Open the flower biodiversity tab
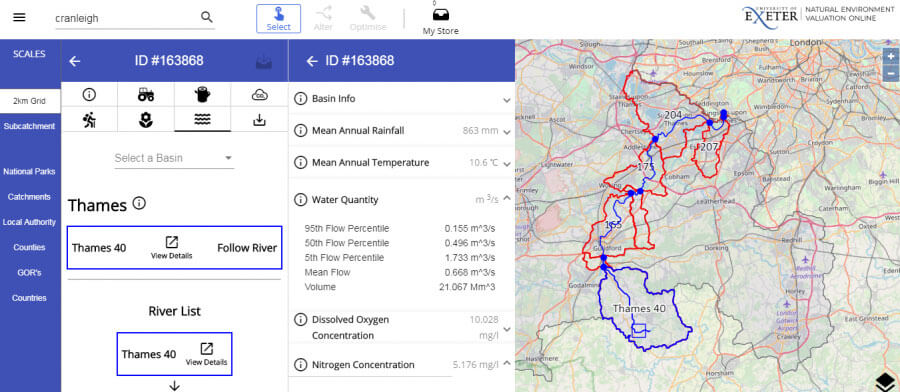Image resolution: width=900 pixels, height=392 pixels. 146,119
